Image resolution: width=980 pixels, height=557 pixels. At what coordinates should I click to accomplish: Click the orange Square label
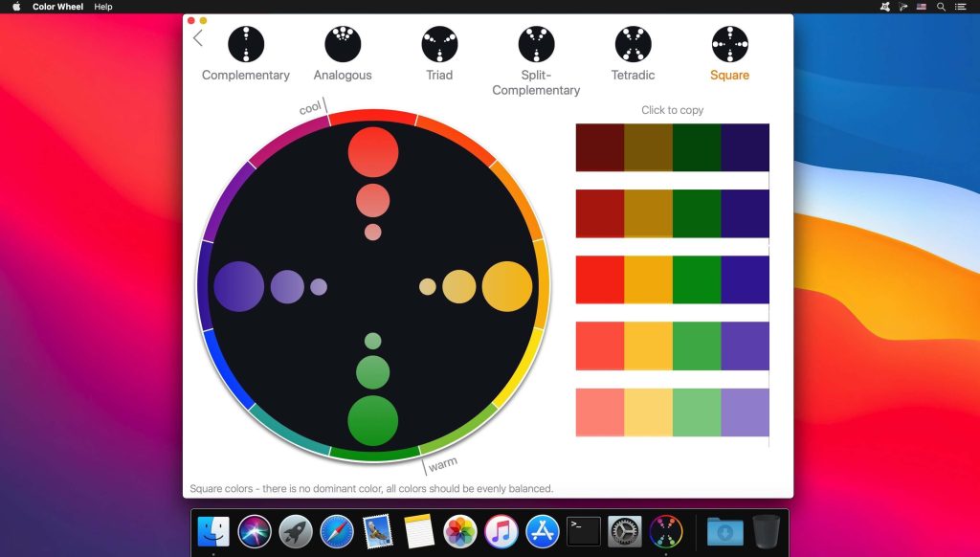tap(730, 75)
